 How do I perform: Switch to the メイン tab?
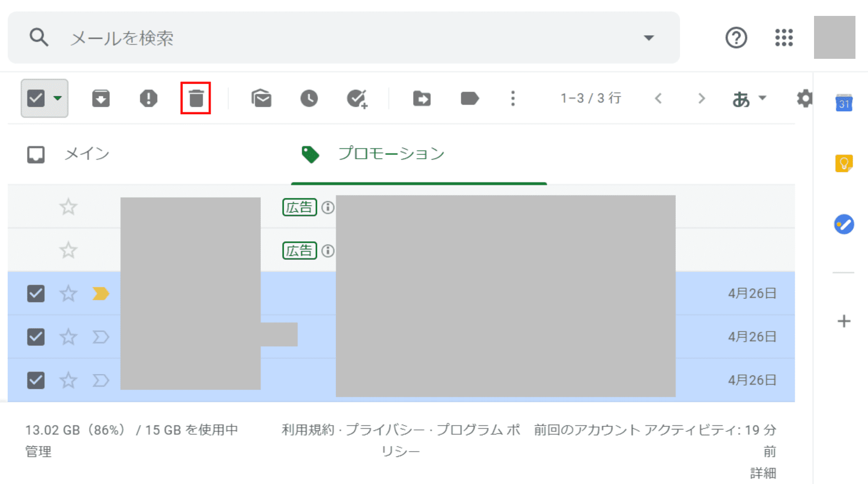pyautogui.click(x=68, y=154)
